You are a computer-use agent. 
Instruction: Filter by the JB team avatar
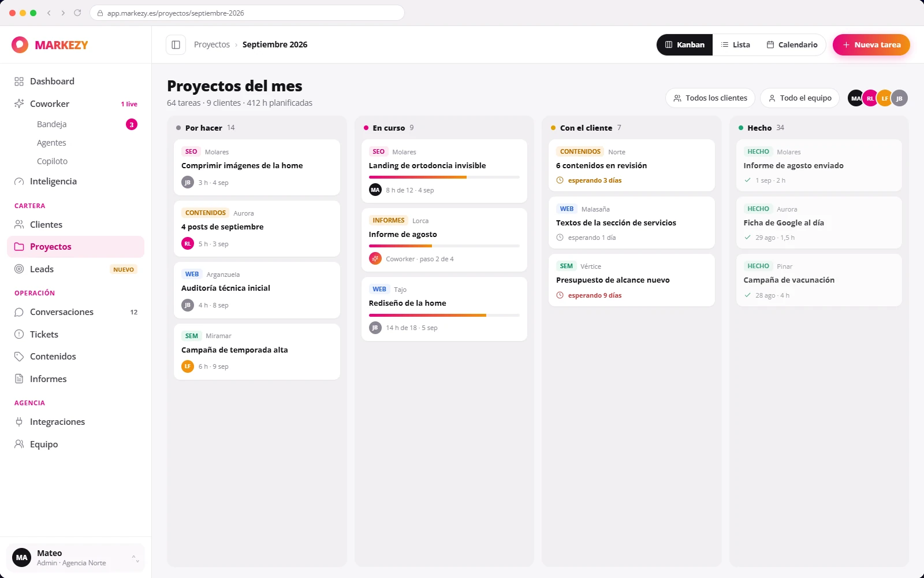click(899, 98)
